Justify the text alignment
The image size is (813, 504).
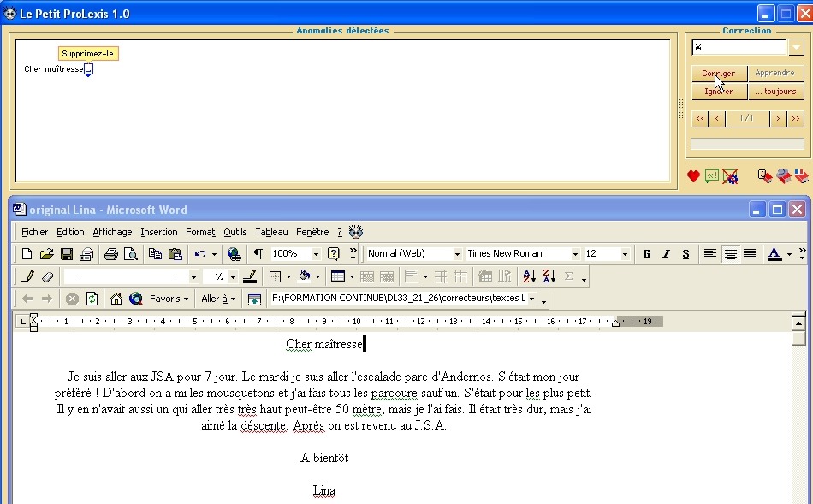coord(750,253)
